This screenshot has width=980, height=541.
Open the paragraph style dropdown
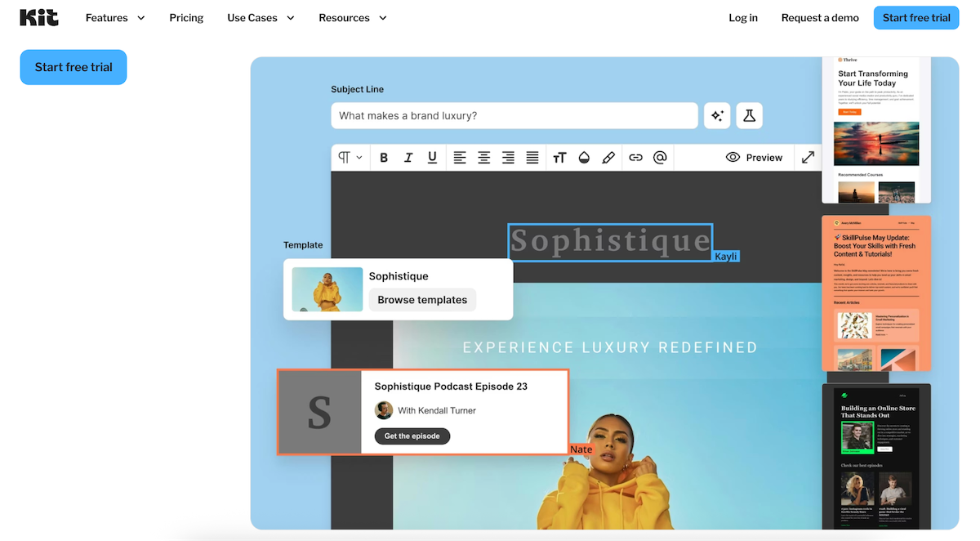(x=350, y=158)
